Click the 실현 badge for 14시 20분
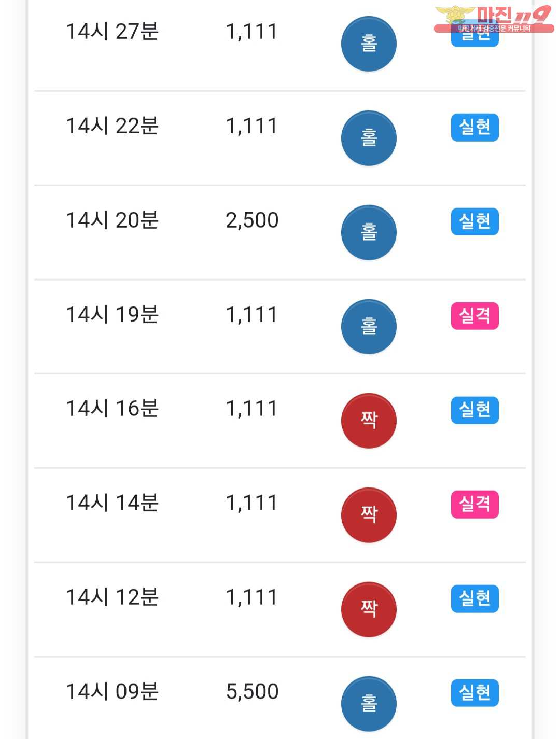The image size is (560, 739). tap(474, 221)
